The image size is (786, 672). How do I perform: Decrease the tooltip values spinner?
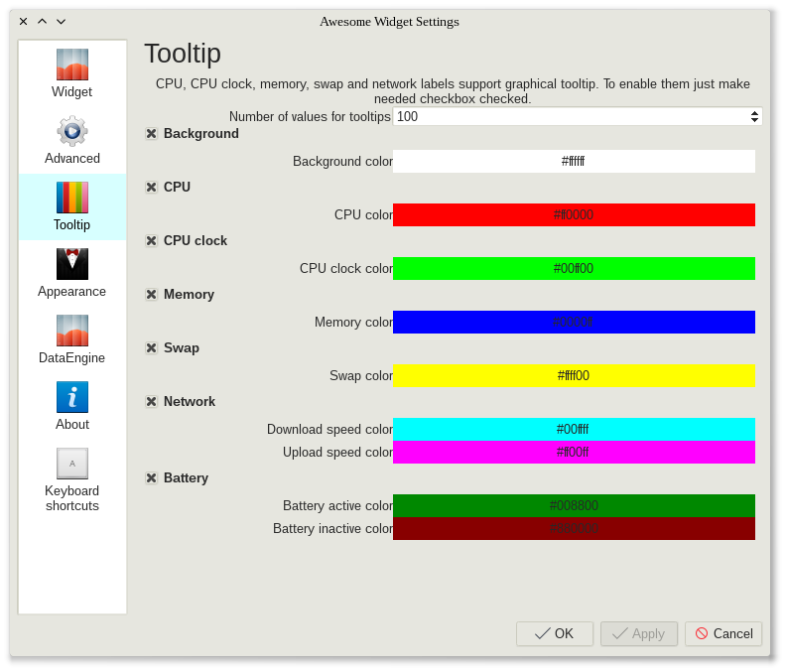pos(754,120)
